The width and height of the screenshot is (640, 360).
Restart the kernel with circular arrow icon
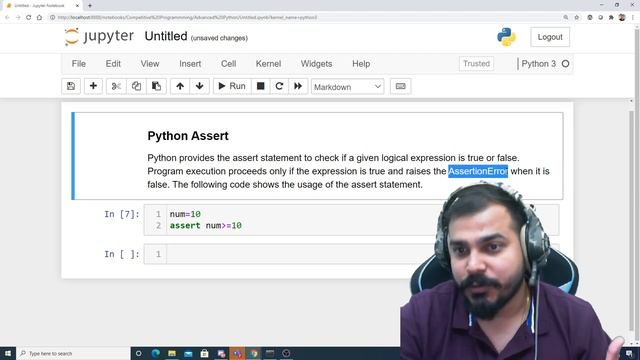279,86
